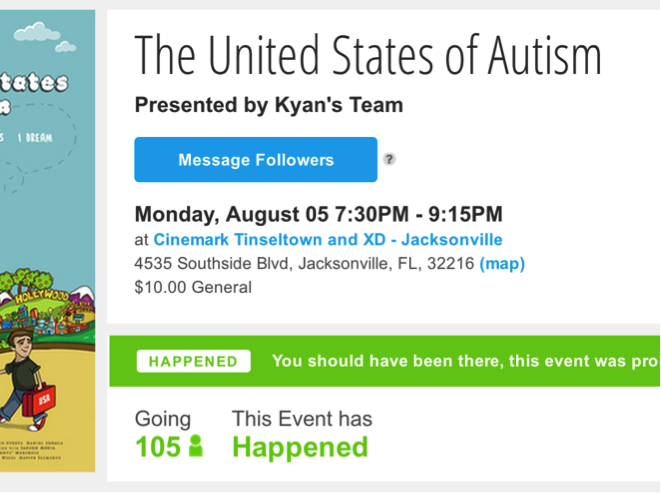Click the white HAPPENED badge
The image size is (661, 493).
[193, 361]
